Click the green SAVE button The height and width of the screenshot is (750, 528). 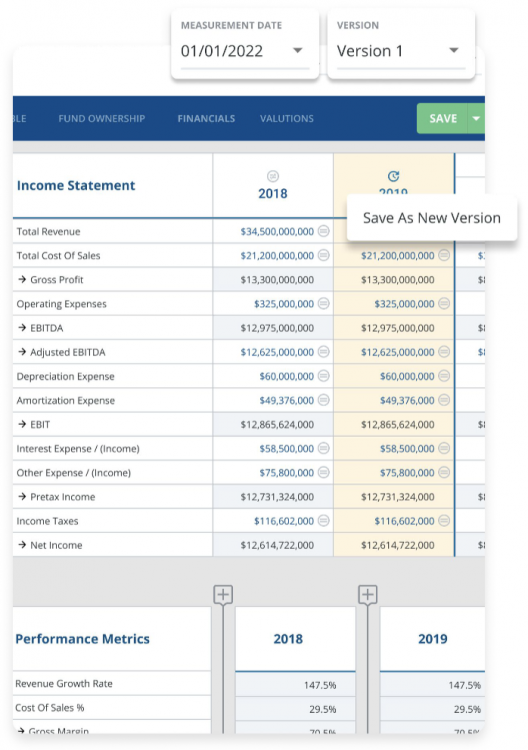click(442, 118)
